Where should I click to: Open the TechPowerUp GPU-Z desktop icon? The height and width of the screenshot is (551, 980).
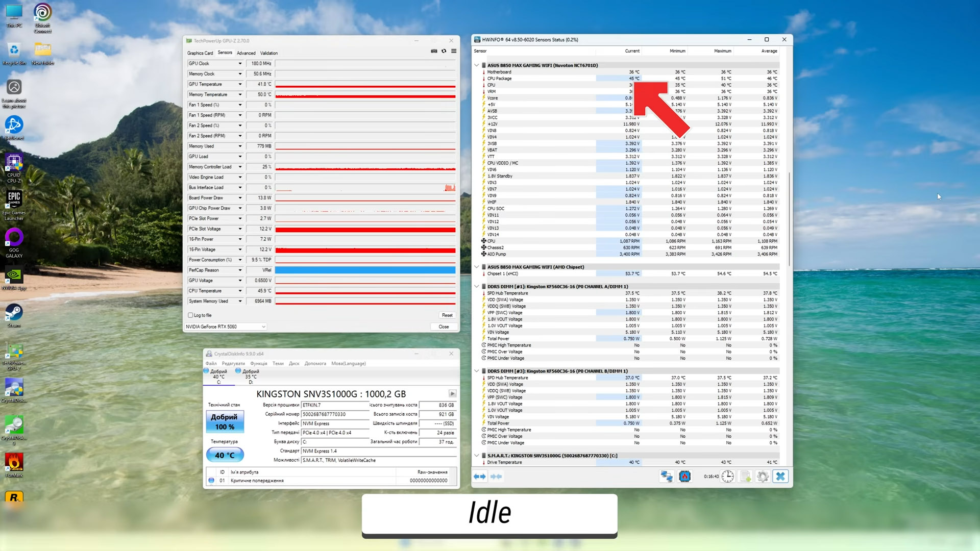(14, 356)
